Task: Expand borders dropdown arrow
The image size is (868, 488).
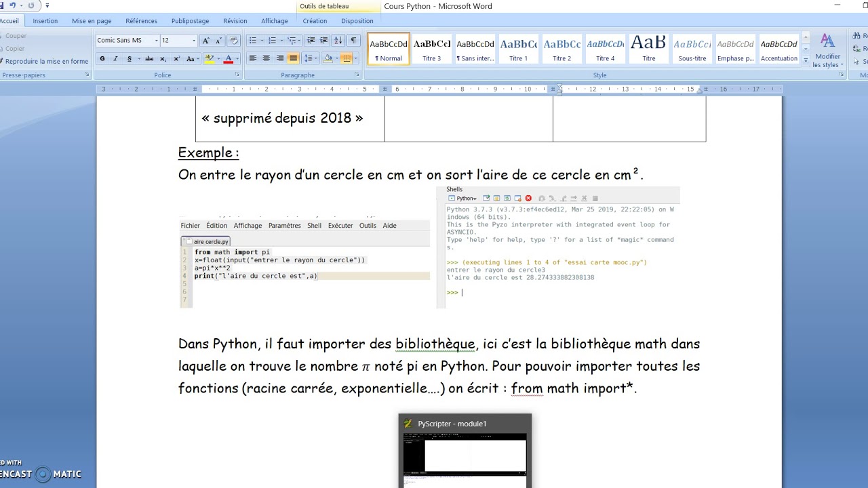Action: click(356, 58)
